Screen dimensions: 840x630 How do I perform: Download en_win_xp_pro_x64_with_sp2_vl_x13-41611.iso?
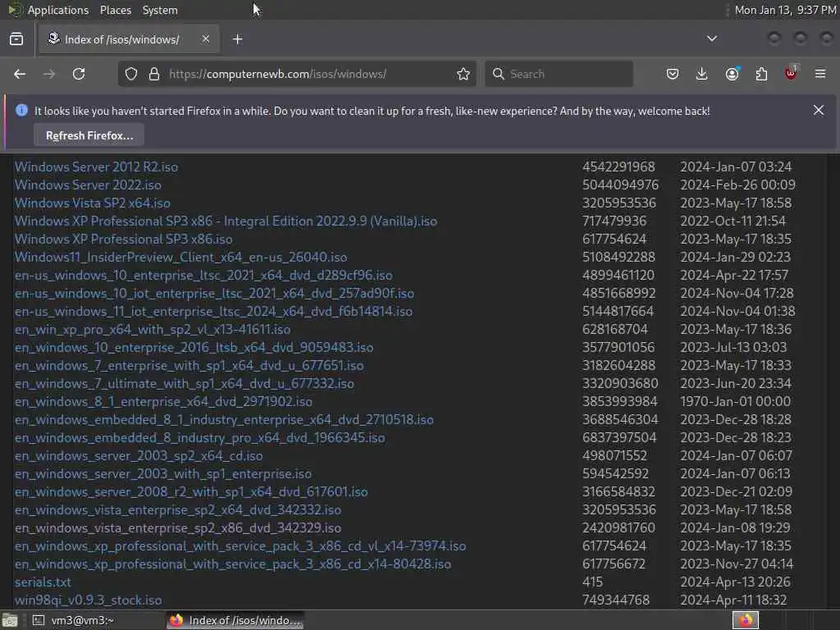(x=152, y=330)
